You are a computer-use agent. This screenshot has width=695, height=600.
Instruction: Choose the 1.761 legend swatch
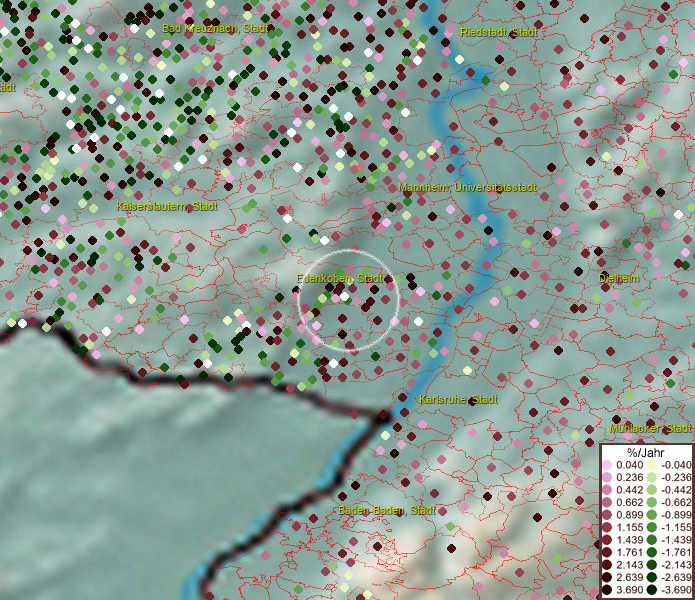click(607, 553)
